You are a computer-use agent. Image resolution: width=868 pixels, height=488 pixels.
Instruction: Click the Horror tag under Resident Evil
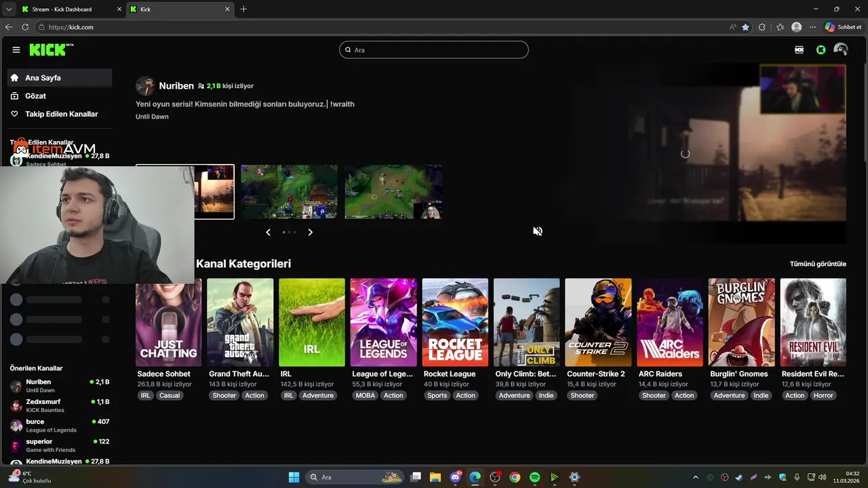[x=823, y=395]
